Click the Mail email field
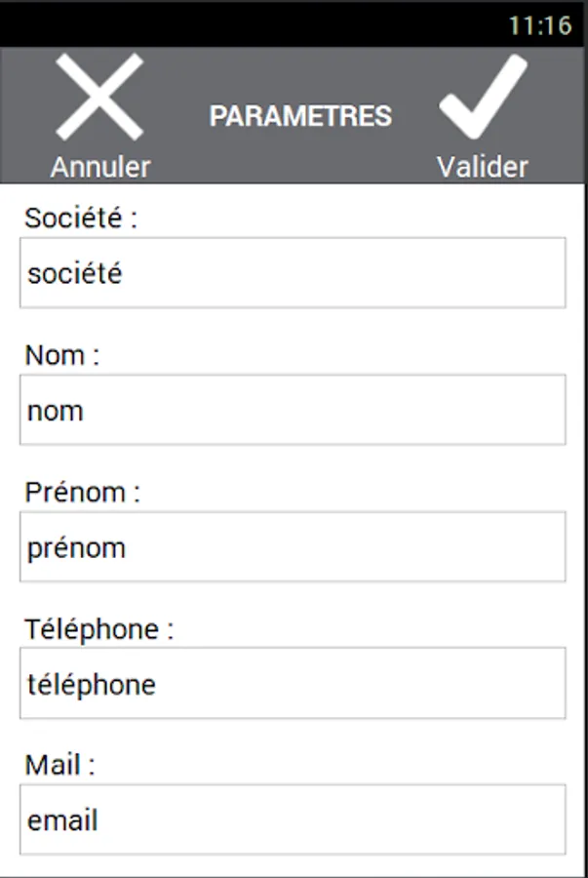 293,819
